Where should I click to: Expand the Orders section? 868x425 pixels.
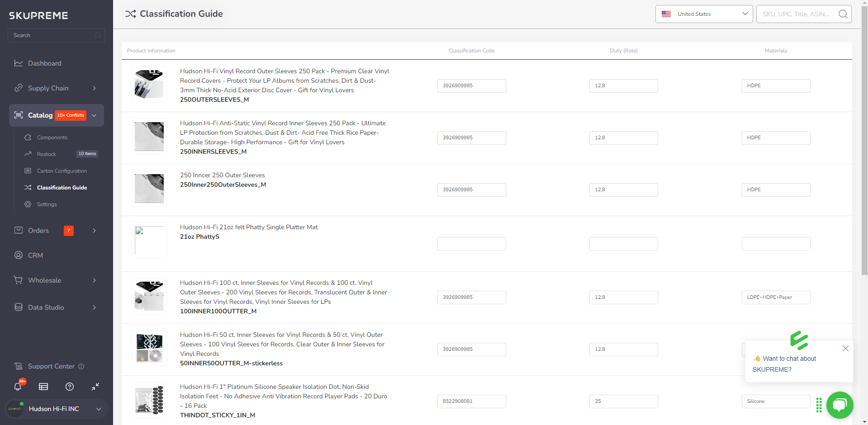38,231
